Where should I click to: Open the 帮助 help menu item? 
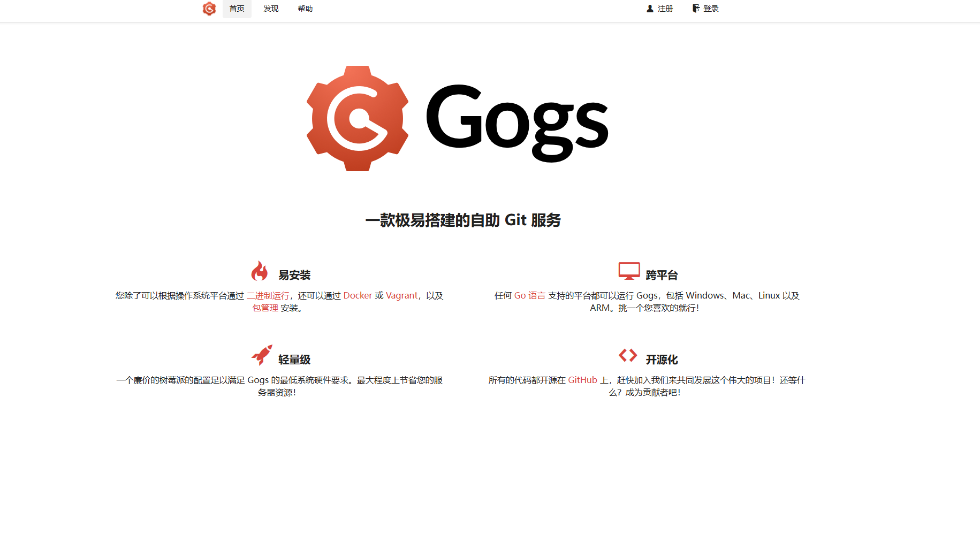(x=305, y=9)
